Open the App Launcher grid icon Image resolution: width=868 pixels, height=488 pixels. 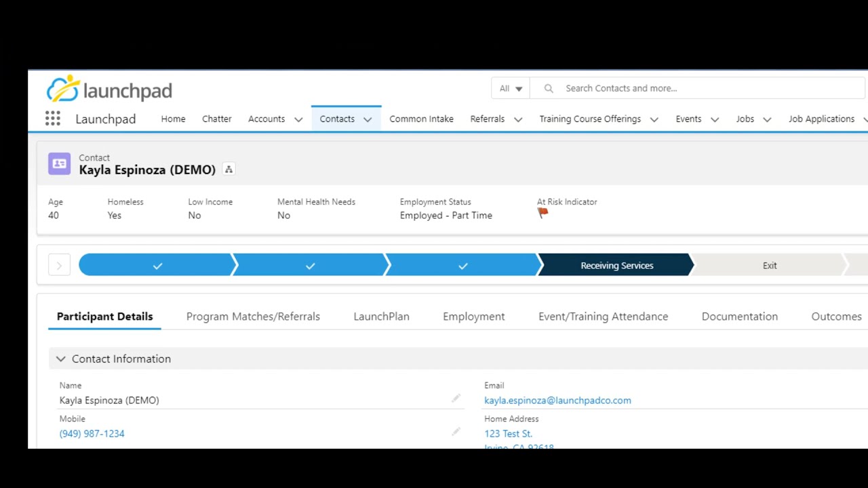[x=53, y=119]
